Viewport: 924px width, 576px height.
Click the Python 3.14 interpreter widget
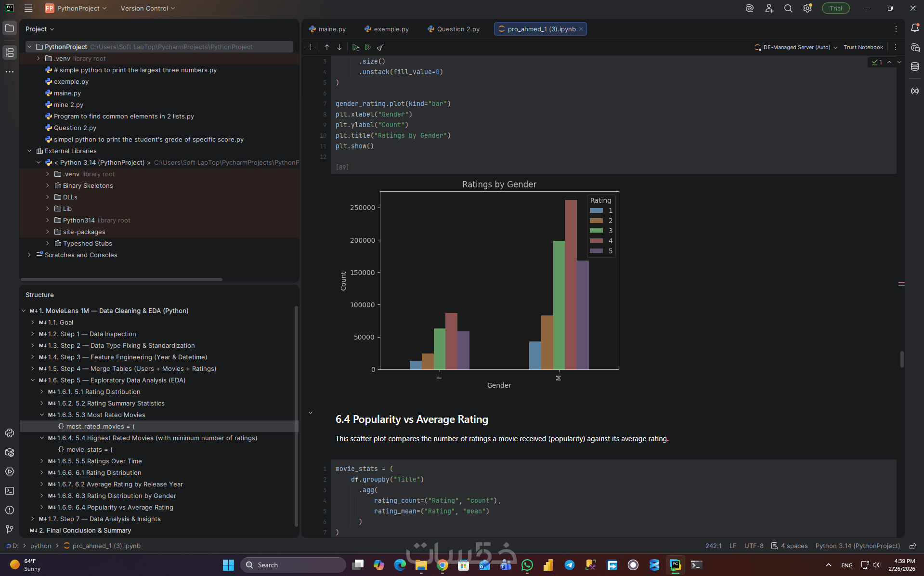[858, 546]
